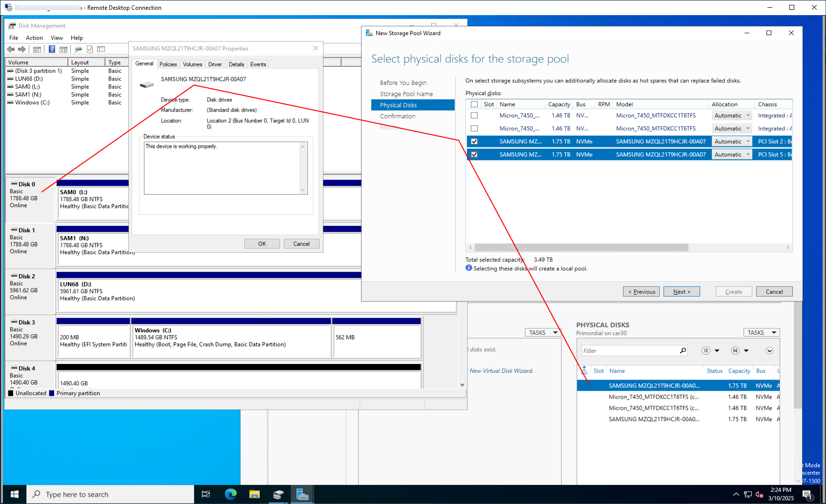826x504 pixels.
Task: Open Allocation dropdown for first Micron disk
Action: (x=731, y=116)
